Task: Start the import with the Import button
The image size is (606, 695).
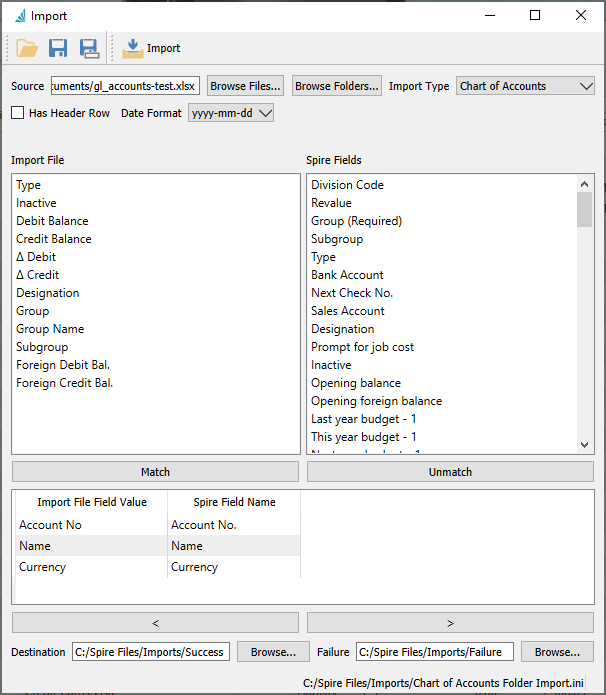Action: pos(151,48)
